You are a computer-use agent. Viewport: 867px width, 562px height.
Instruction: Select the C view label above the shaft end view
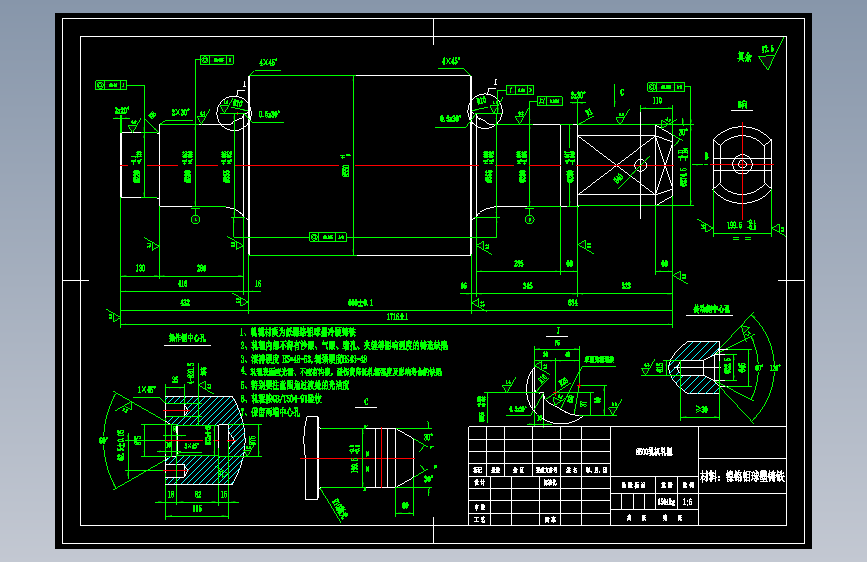(x=366, y=402)
